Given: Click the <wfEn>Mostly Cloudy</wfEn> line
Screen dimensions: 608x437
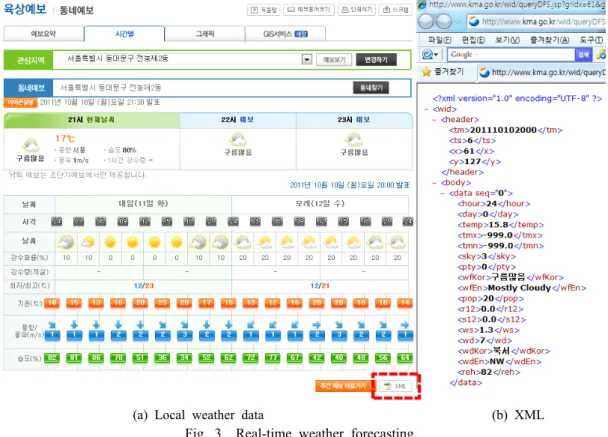Looking at the screenshot, I should click(x=522, y=288).
